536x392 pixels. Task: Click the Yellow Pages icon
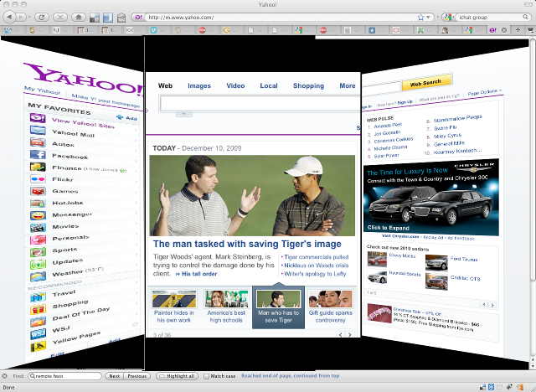click(38, 348)
